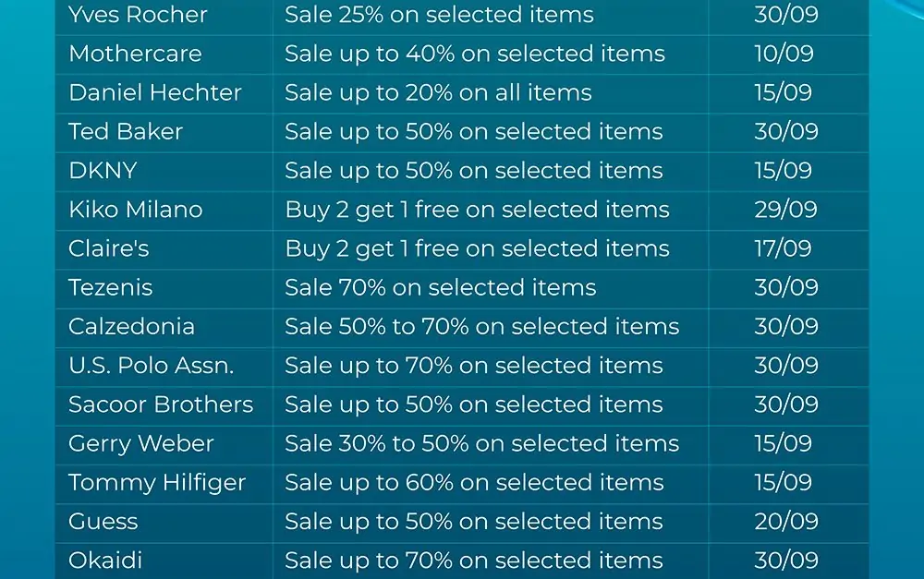
Task: Select the Tezenis Sale 70% offer
Action: pyautogui.click(x=440, y=287)
